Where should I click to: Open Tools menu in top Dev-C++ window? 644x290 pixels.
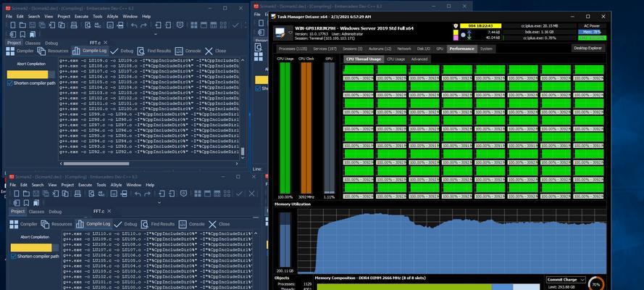click(97, 17)
